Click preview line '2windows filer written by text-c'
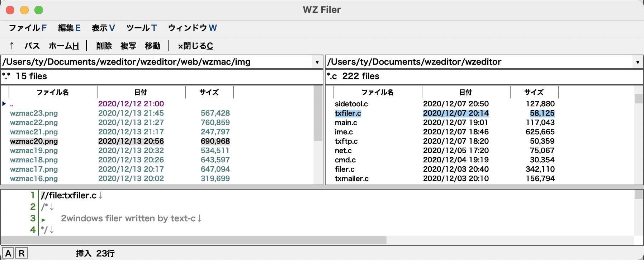This screenshot has width=644, height=260. click(128, 218)
